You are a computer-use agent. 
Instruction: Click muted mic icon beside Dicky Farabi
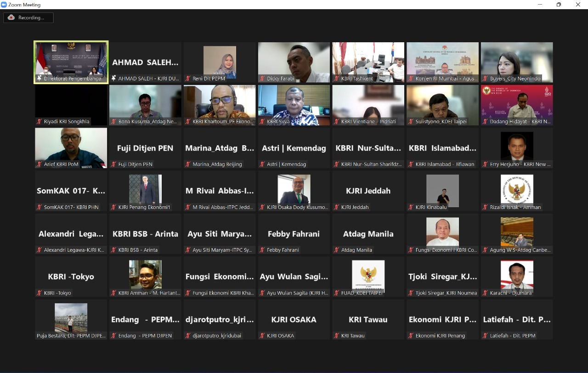[x=263, y=79]
